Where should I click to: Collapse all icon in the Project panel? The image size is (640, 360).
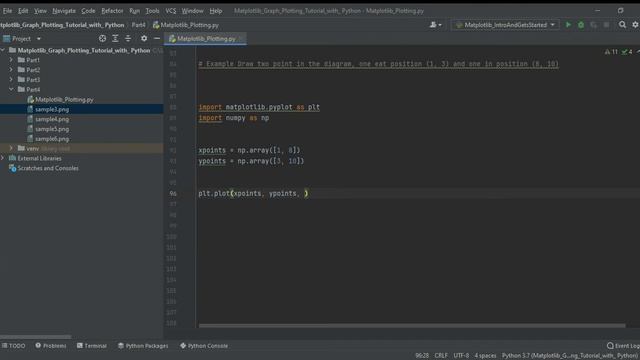128,38
